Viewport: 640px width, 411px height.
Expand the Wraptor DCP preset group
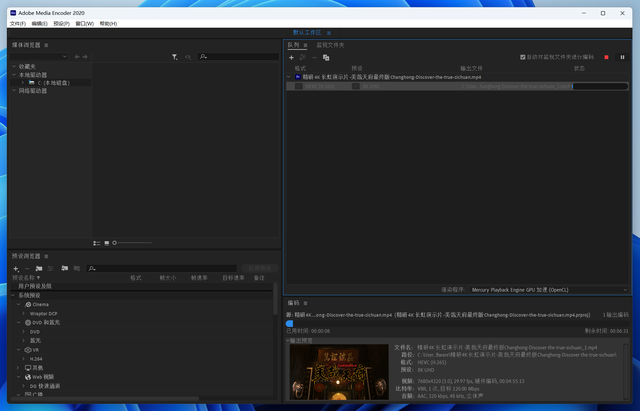23,313
